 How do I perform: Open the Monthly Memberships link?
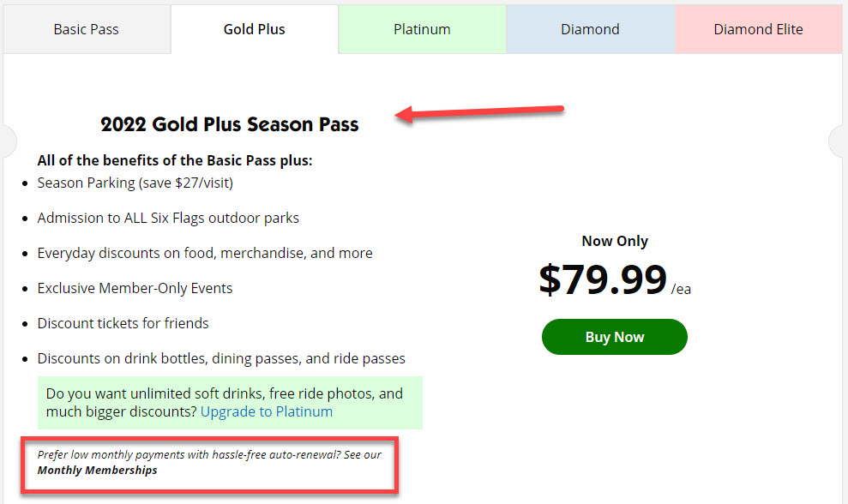click(x=98, y=470)
